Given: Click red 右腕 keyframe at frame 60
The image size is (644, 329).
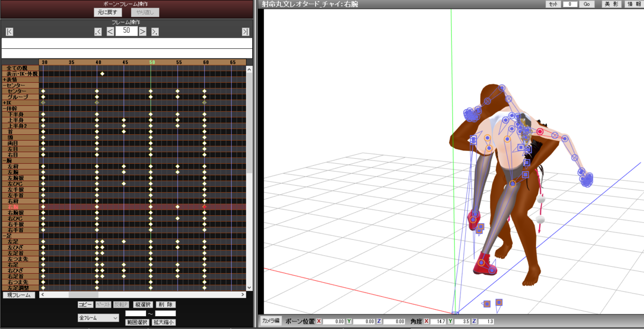Looking at the screenshot, I should (x=204, y=207).
